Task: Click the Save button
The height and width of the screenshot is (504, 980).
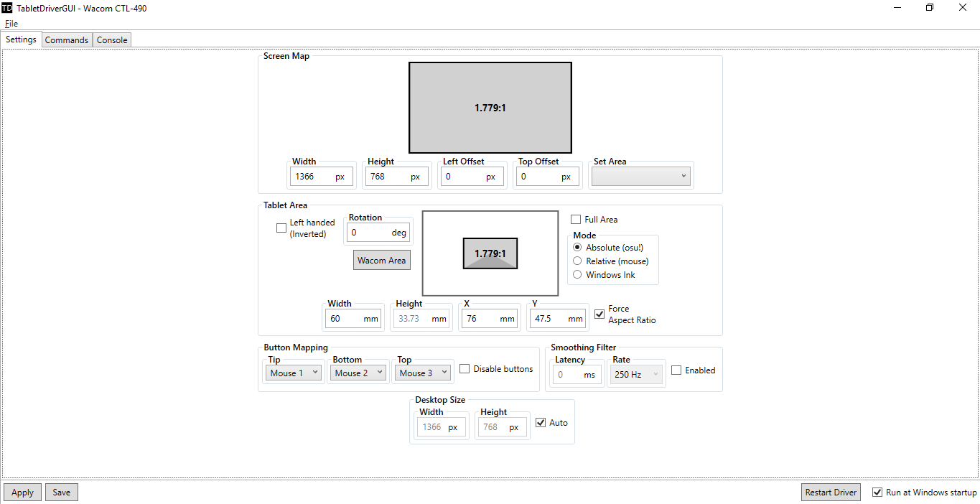Action: pos(62,492)
